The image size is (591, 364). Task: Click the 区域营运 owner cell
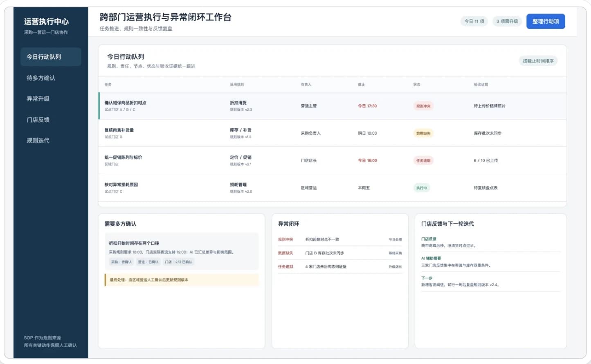(309, 188)
